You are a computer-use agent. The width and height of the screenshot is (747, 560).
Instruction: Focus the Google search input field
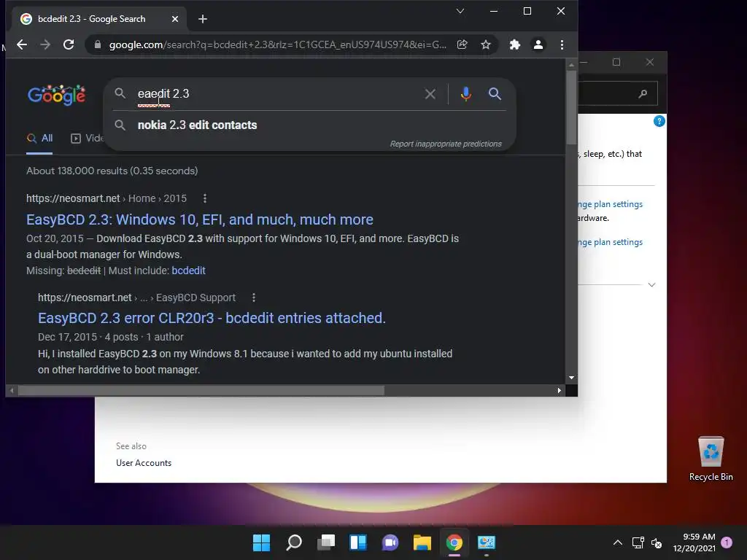coord(276,94)
